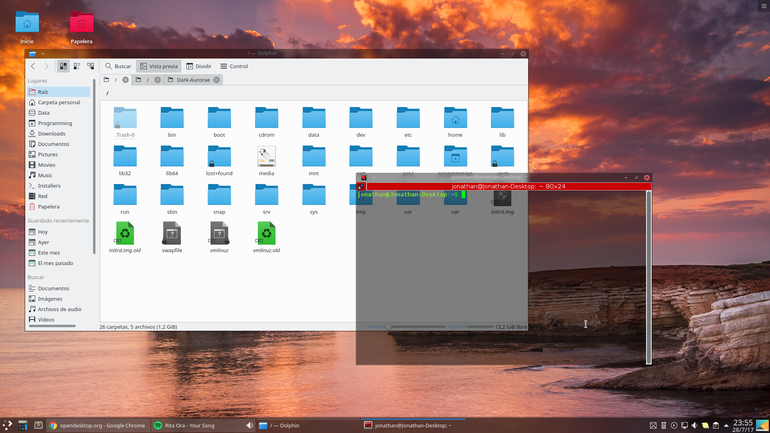770x433 pixels.
Task: Open the Control menu
Action: (234, 66)
